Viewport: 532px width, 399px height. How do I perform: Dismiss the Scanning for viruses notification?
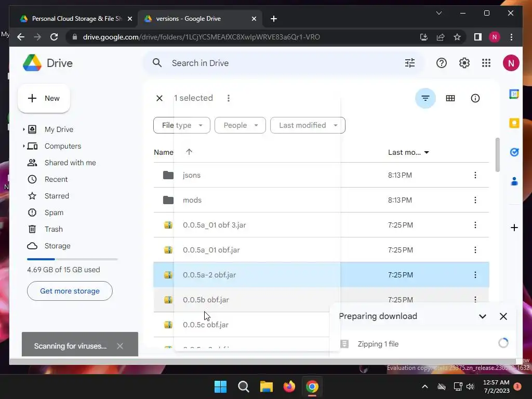click(120, 346)
